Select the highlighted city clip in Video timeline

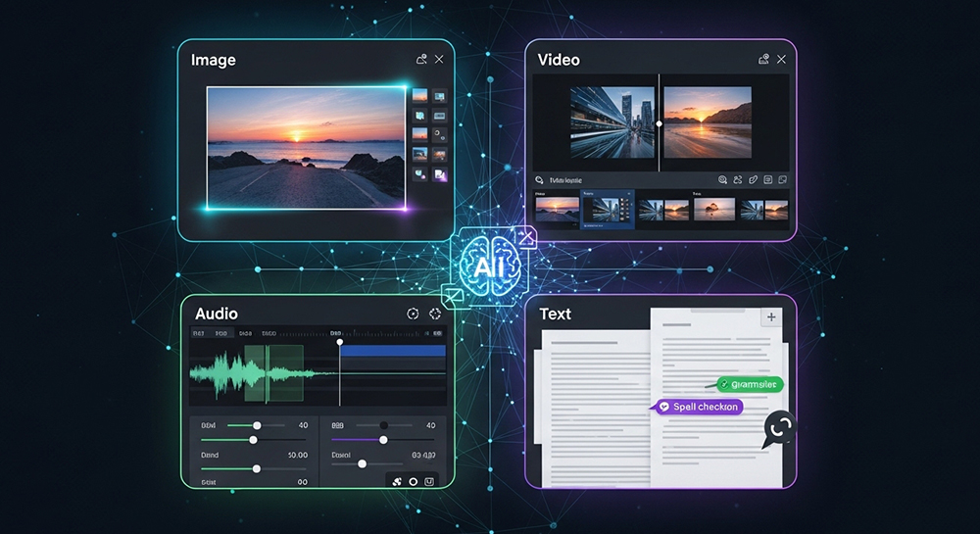click(x=607, y=209)
